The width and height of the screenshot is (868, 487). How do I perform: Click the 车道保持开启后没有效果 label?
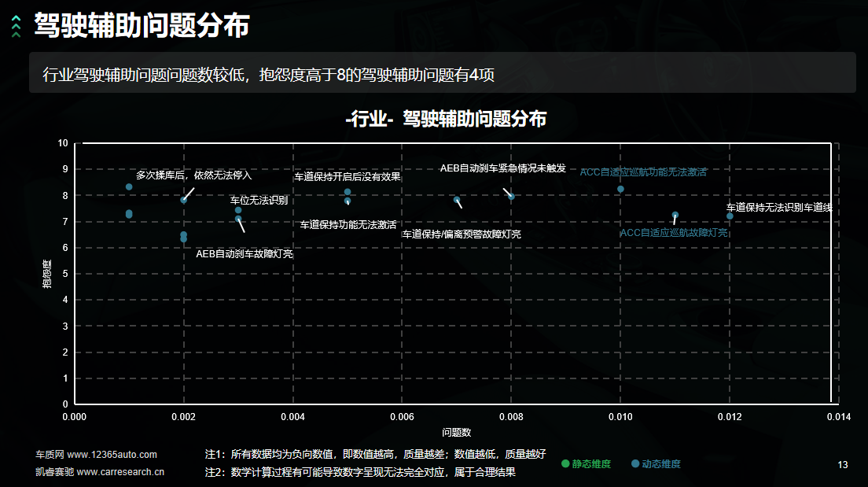(x=348, y=176)
